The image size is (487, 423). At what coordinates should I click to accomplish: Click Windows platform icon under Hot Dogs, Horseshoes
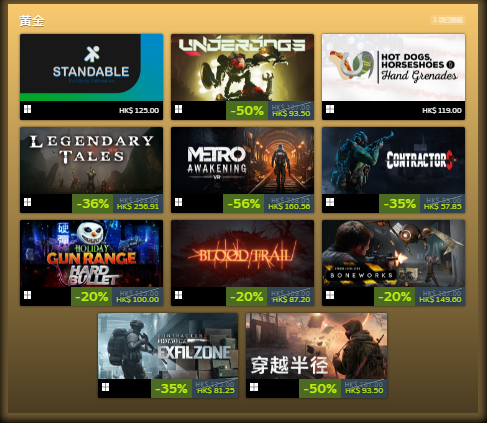(330, 109)
